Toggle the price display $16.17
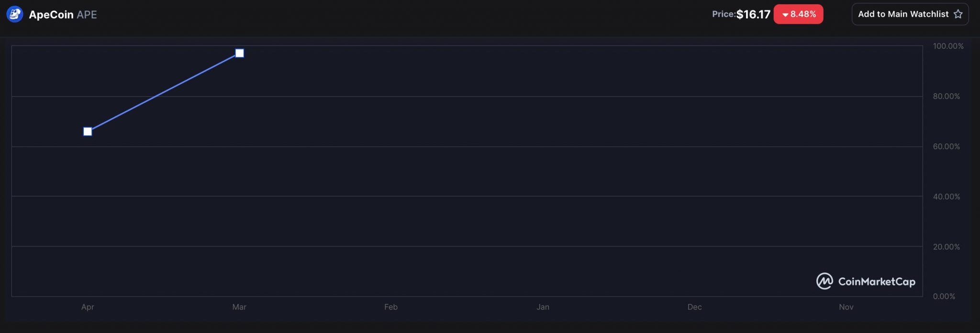 coord(754,14)
